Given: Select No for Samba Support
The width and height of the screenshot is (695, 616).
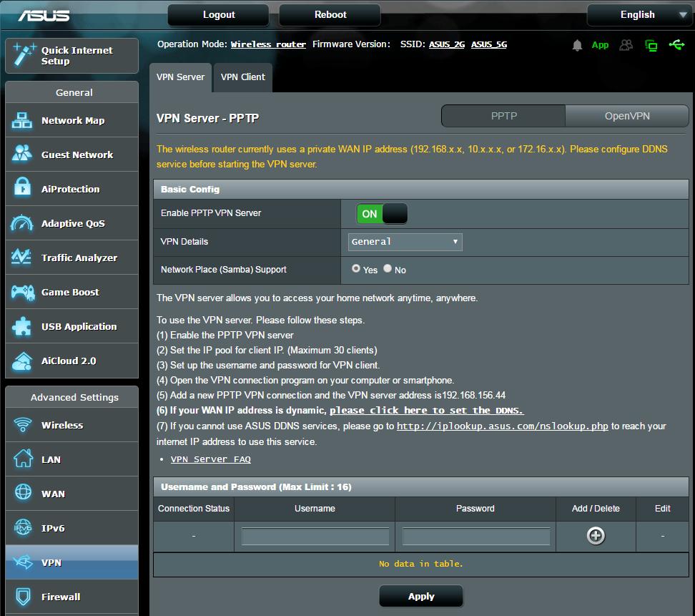Looking at the screenshot, I should point(388,268).
